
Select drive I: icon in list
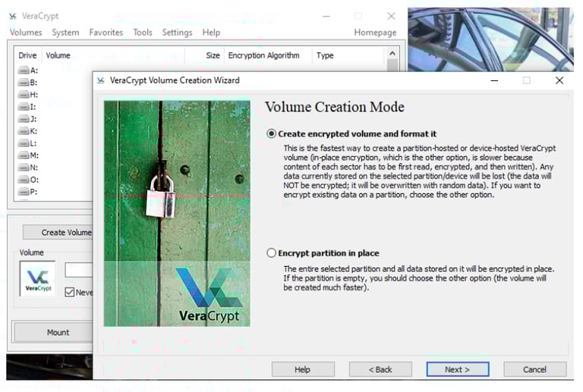click(24, 107)
